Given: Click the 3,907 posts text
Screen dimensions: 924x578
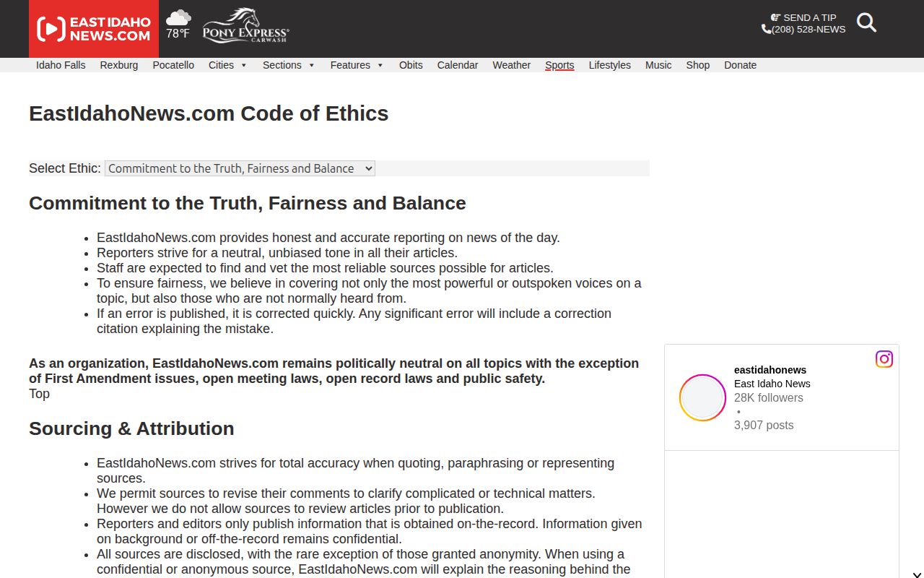Looking at the screenshot, I should (x=764, y=425).
